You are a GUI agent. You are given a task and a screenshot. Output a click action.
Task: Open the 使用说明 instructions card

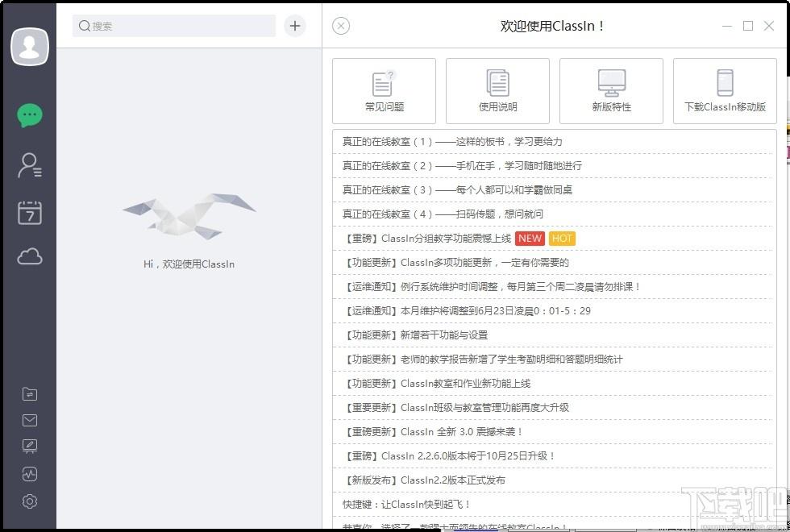pyautogui.click(x=498, y=90)
